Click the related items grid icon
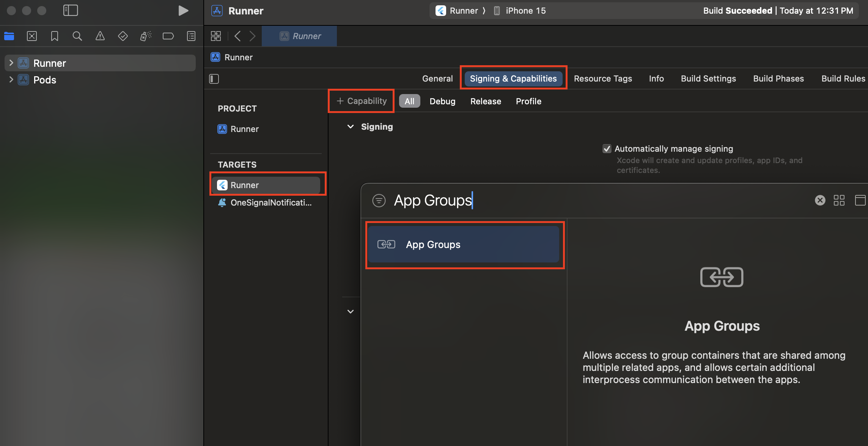Image resolution: width=868 pixels, height=446 pixels. pos(216,36)
